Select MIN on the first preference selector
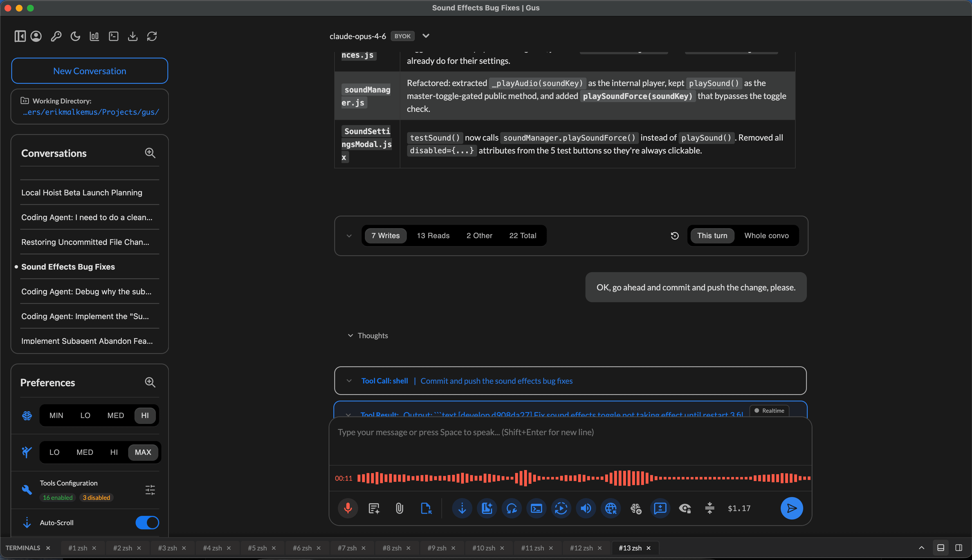Screen dimensions: 972x560 click(x=56, y=415)
